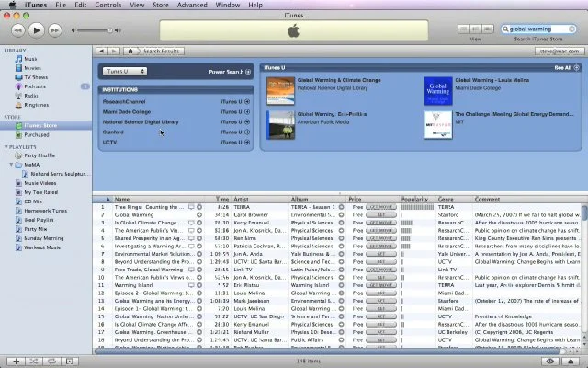Open Power Search
The width and height of the screenshot is (588, 368).
tap(230, 72)
